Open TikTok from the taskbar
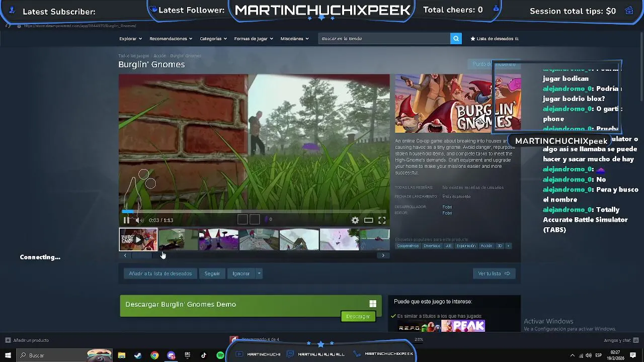Image resolution: width=644 pixels, height=362 pixels. pyautogui.click(x=204, y=355)
